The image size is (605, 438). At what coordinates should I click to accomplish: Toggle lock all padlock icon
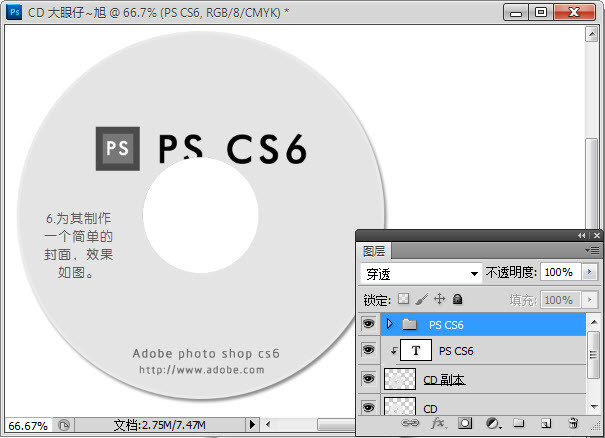pyautogui.click(x=457, y=299)
